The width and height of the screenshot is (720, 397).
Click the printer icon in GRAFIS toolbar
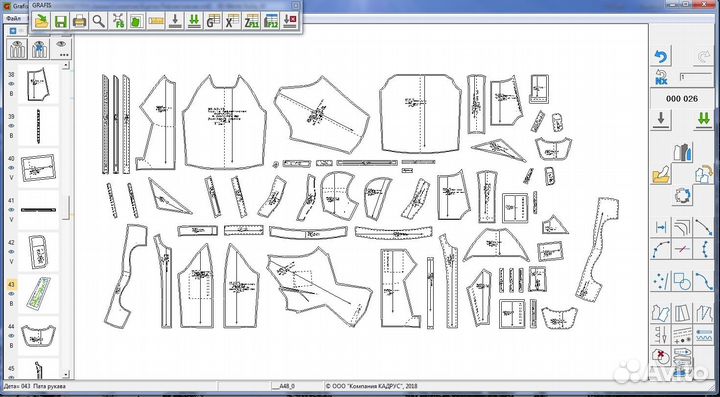click(79, 21)
